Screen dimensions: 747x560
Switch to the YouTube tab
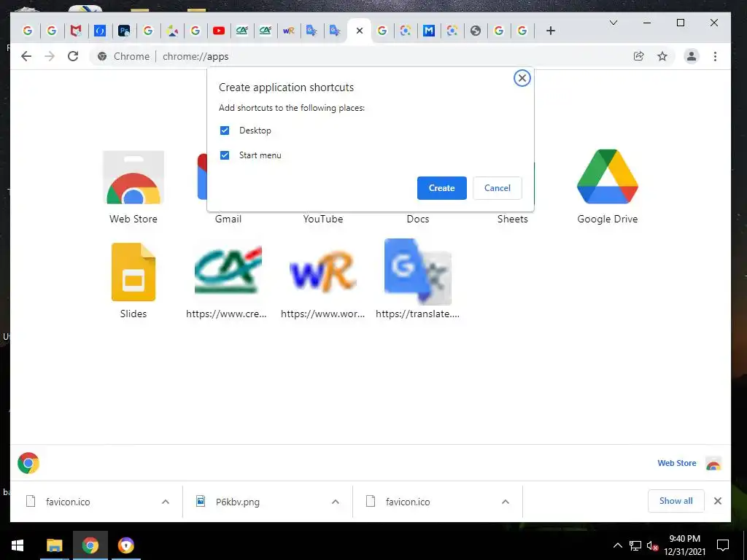coord(219,31)
